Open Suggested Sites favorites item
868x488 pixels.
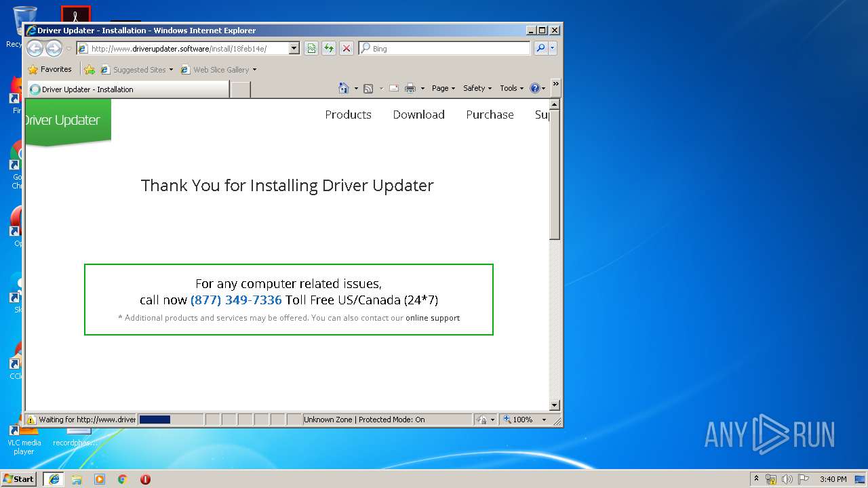point(137,69)
